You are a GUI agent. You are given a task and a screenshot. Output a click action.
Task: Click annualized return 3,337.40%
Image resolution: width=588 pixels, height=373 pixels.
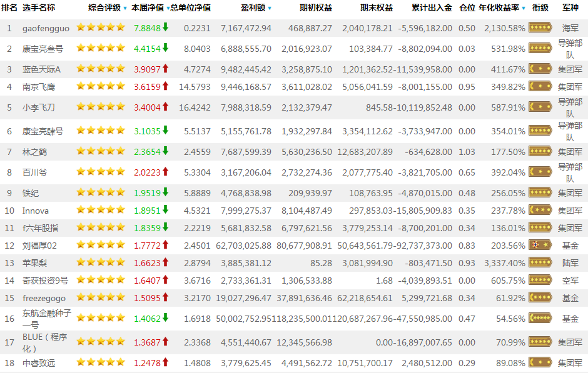(x=505, y=263)
